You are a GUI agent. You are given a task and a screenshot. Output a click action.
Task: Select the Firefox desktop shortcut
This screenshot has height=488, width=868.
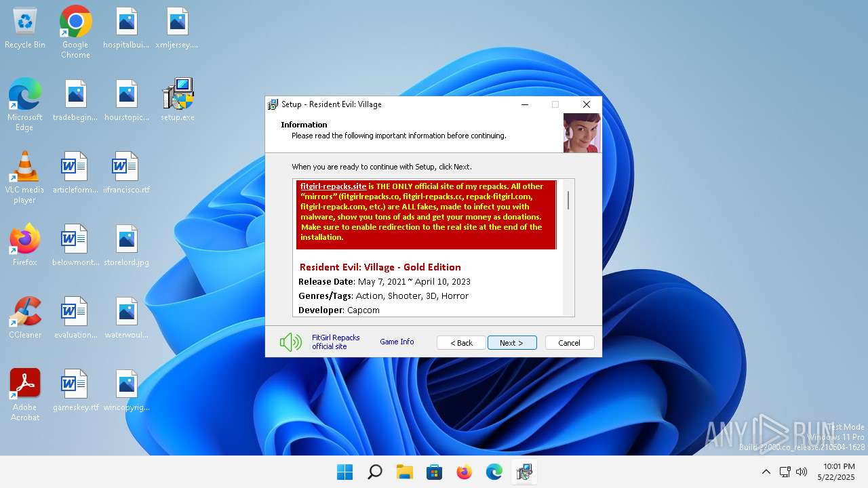point(25,245)
